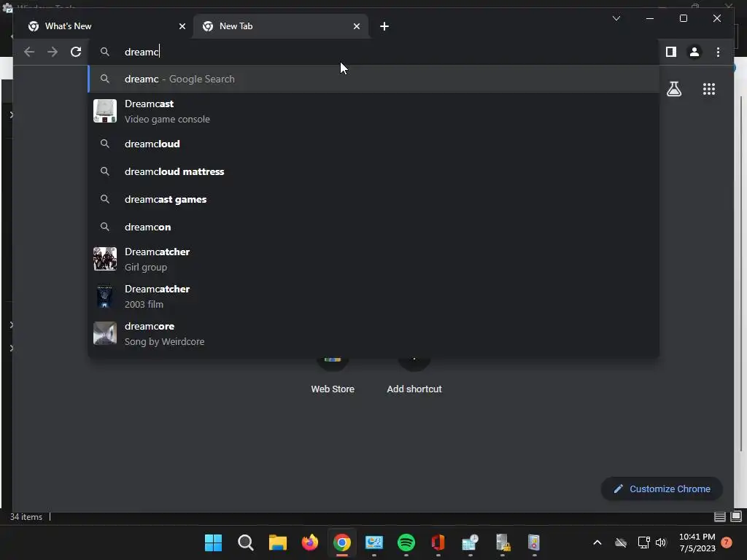Viewport: 747px width, 560px height.
Task: Select the 'dreamc - Google Search' suggestion
Action: (x=374, y=79)
